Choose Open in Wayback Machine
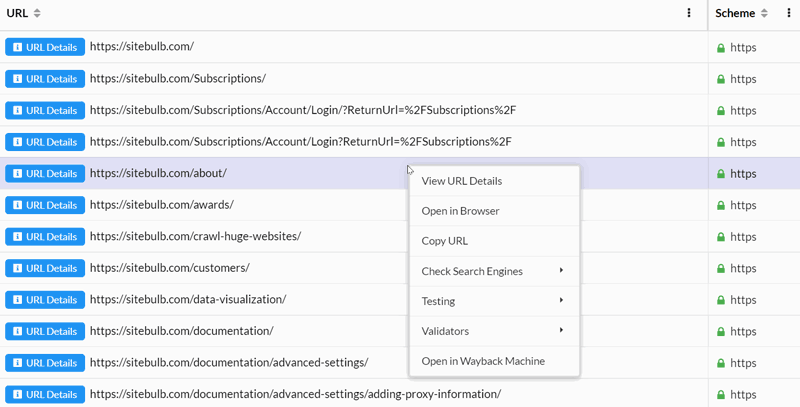Screen dimensions: 800x407 pos(494,361)
